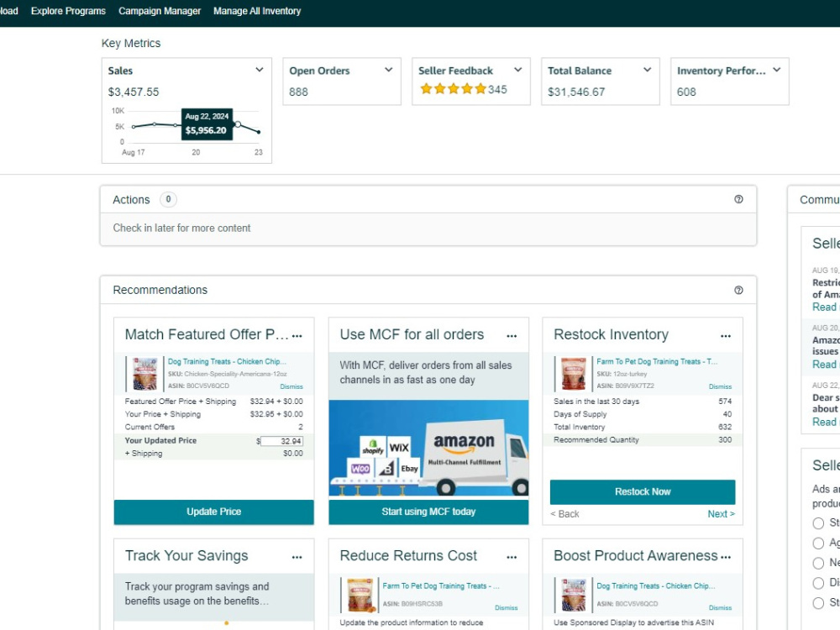This screenshot has height=630, width=840.
Task: Open Campaign Manager in top navigation
Action: pyautogui.click(x=159, y=11)
